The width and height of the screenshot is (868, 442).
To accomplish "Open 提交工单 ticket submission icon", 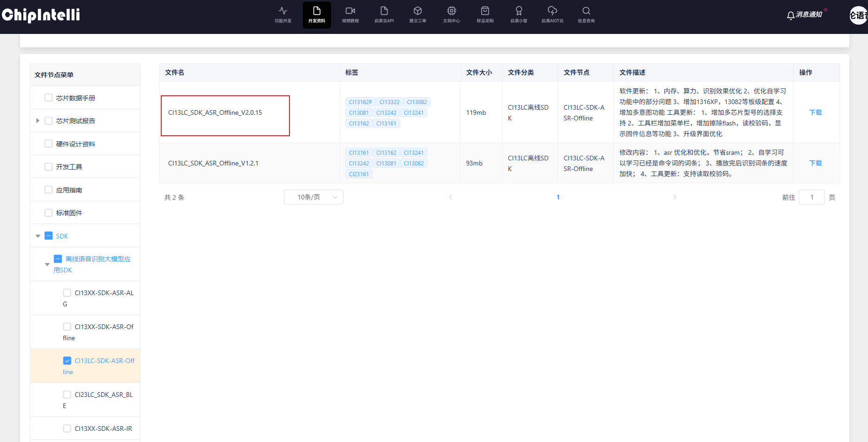I will pos(418,14).
